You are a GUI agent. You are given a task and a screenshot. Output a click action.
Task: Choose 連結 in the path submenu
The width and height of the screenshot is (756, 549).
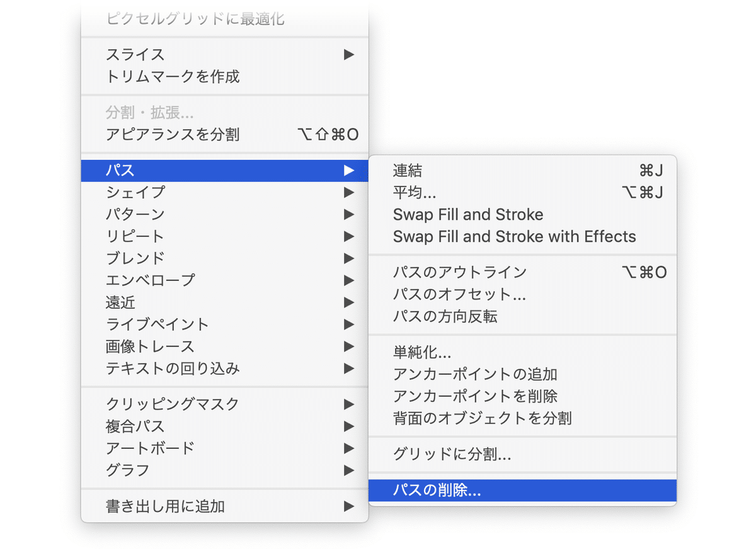(x=522, y=171)
